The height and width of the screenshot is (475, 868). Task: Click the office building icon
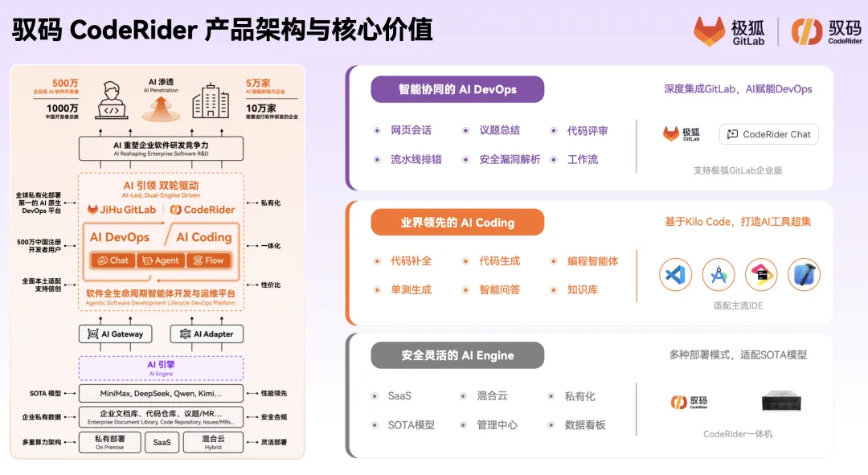(210, 102)
